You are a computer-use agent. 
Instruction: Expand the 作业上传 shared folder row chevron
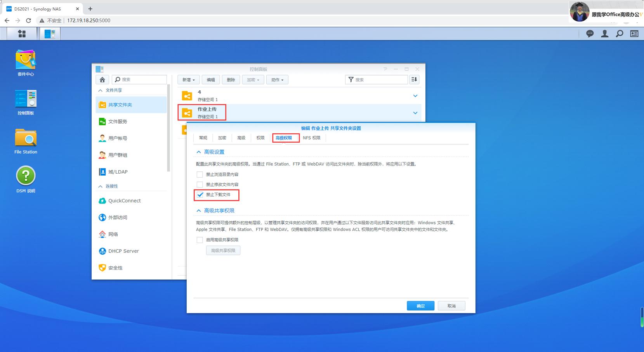click(415, 112)
